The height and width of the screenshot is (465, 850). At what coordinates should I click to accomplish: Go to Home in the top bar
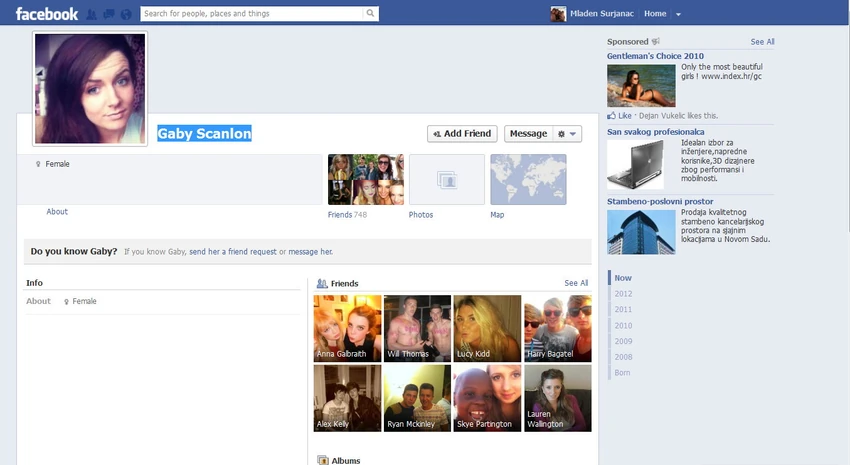[x=655, y=14]
